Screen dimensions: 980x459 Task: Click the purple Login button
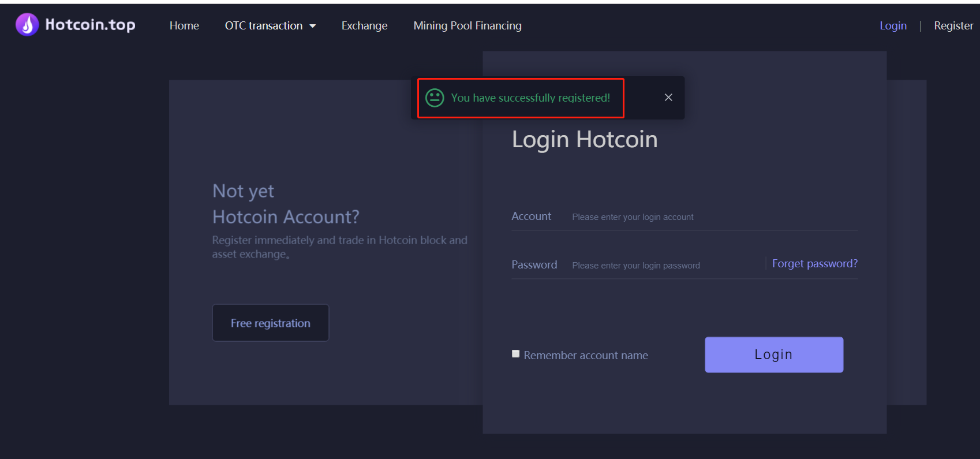pos(773,354)
